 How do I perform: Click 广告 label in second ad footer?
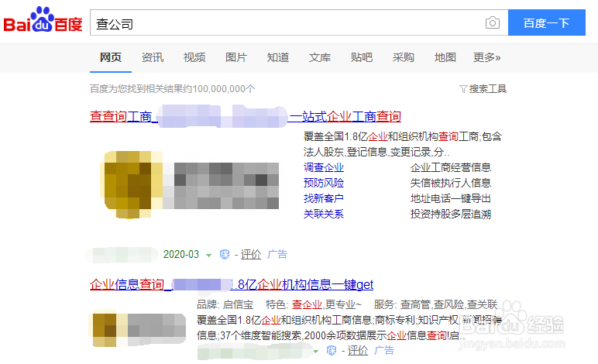click(384, 350)
